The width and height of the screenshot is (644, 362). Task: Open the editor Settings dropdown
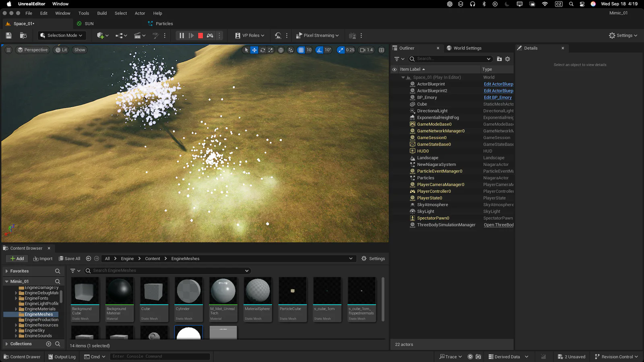pos(623,35)
